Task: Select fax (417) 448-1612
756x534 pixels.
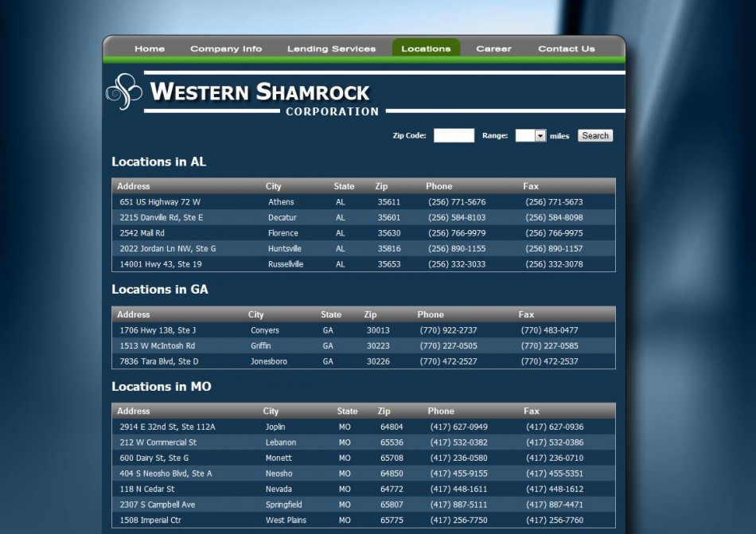Action: click(555, 489)
